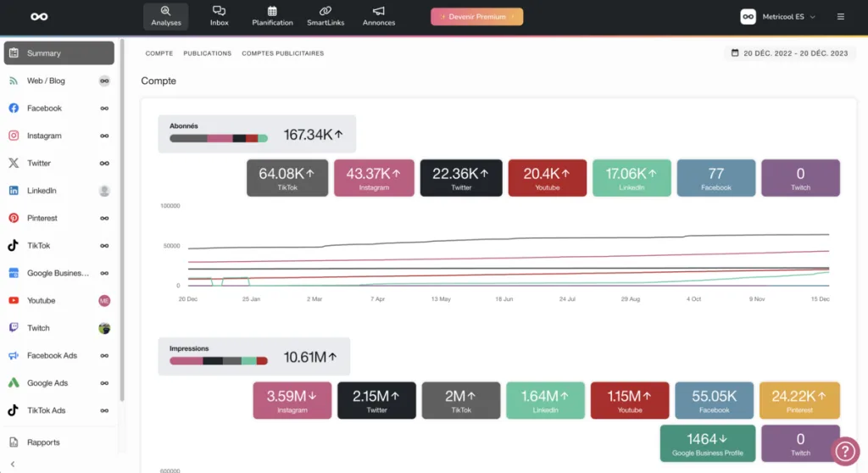This screenshot has width=868, height=473.
Task: Click the Google Business Profile 1464 card
Action: (708, 443)
